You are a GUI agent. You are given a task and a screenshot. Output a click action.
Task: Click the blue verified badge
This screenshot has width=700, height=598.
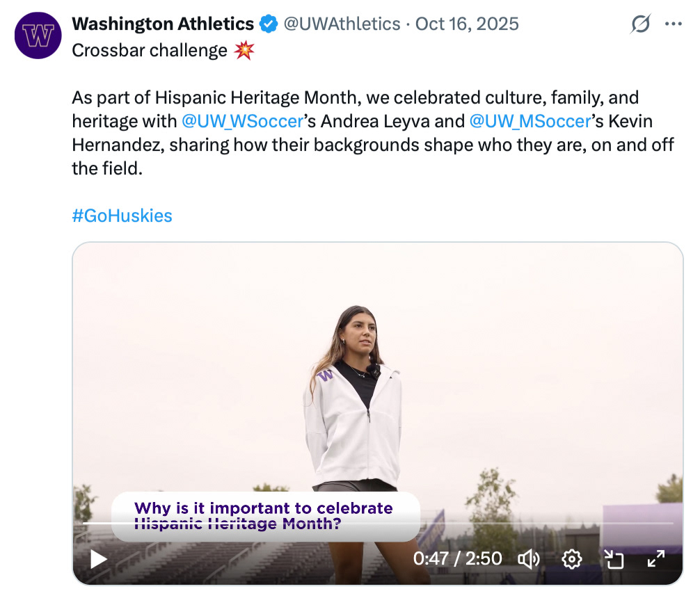tap(268, 24)
